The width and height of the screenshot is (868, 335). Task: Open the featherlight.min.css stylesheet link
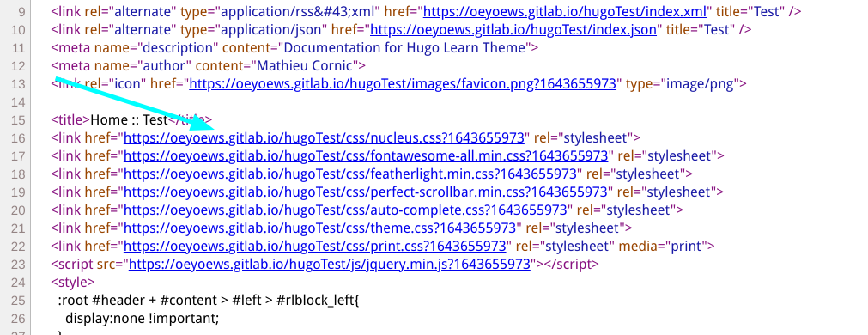coord(350,174)
